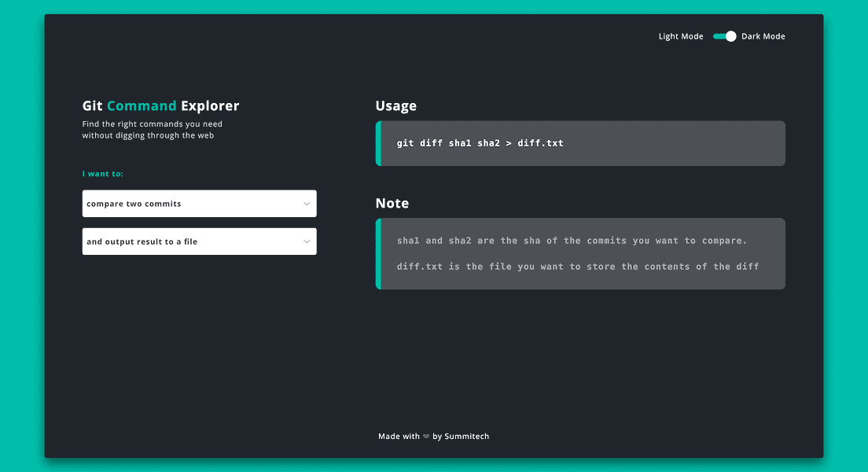This screenshot has height=472, width=868.
Task: Click the chevron on the first dropdown
Action: [x=307, y=203]
